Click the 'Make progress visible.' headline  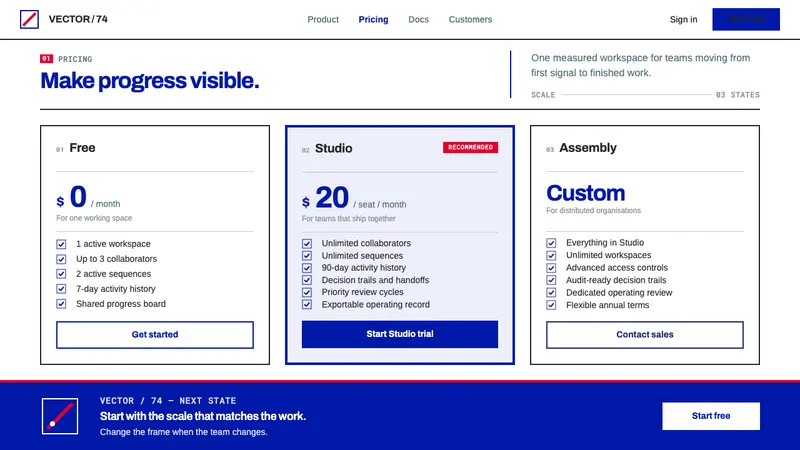149,81
